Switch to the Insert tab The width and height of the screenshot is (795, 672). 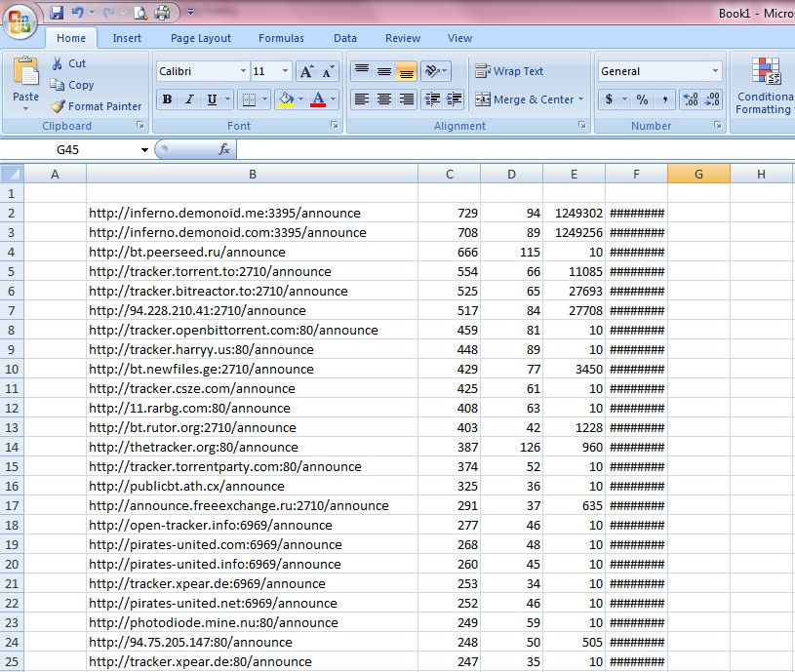(x=127, y=38)
